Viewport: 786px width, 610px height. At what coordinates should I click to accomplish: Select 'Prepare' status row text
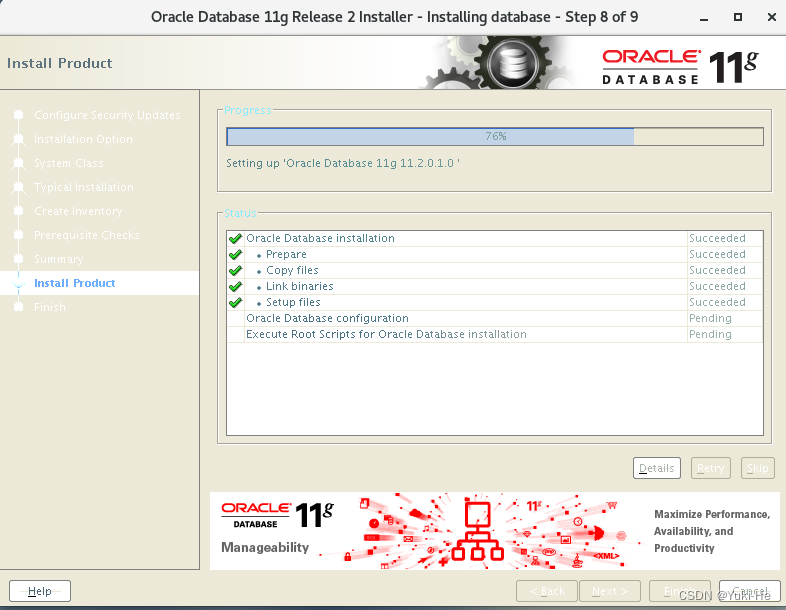click(x=286, y=254)
